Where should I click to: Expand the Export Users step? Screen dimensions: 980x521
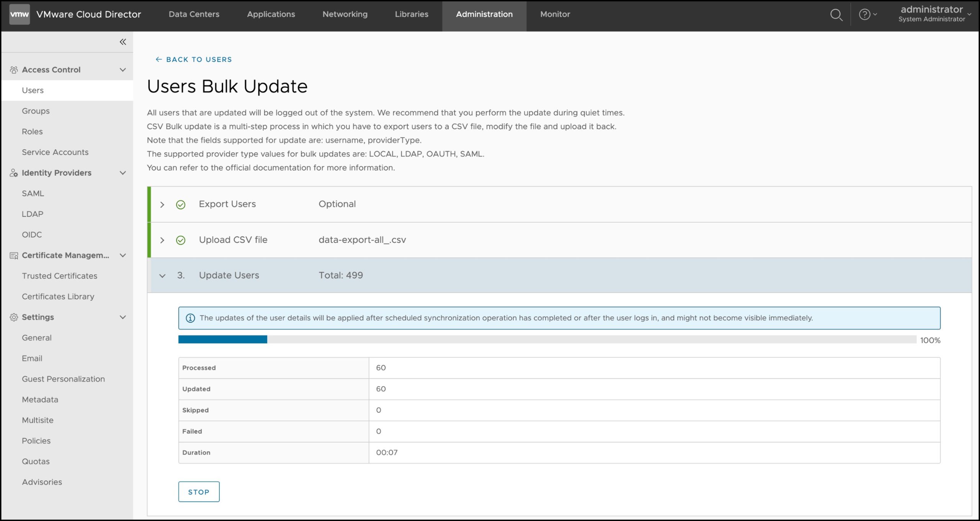click(162, 205)
